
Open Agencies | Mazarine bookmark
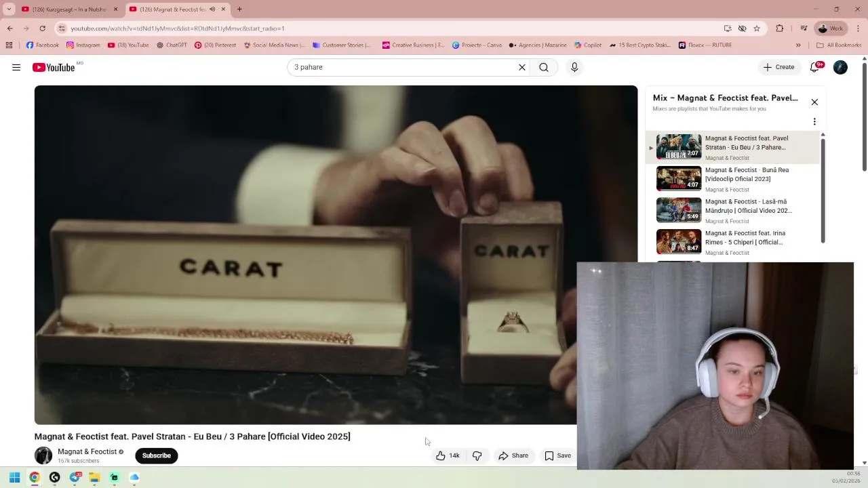click(538, 45)
